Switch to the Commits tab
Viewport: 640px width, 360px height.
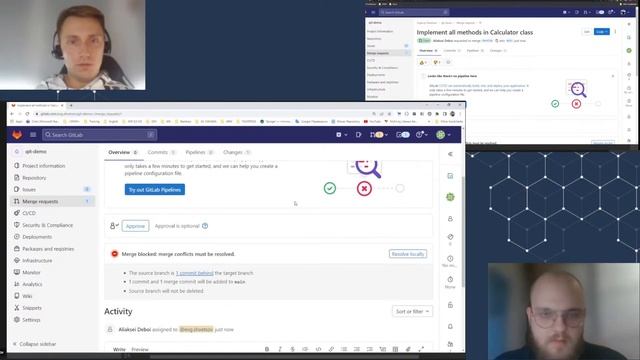point(161,152)
